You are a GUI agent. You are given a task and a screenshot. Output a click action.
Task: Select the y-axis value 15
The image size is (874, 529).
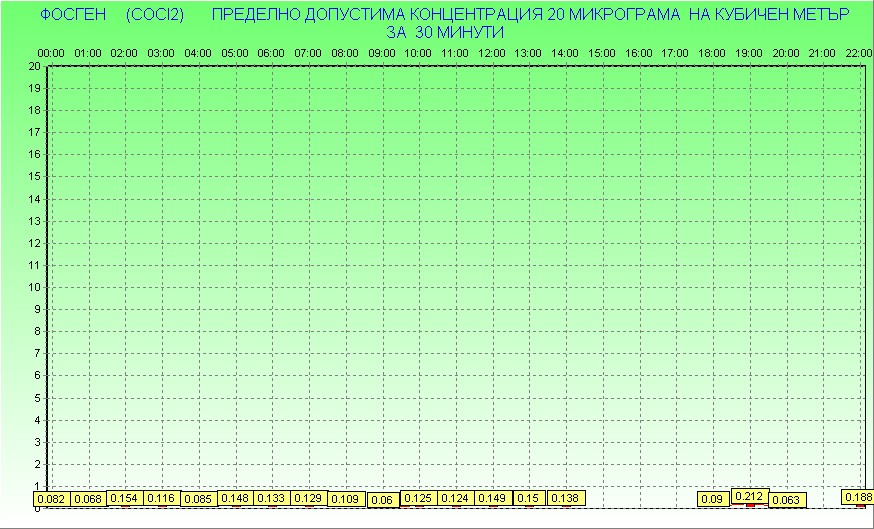click(x=35, y=177)
